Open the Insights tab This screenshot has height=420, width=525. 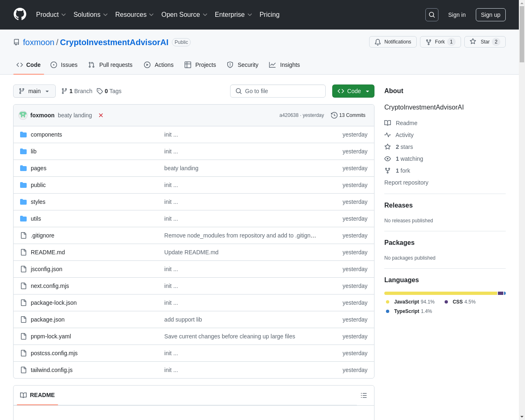point(285,65)
